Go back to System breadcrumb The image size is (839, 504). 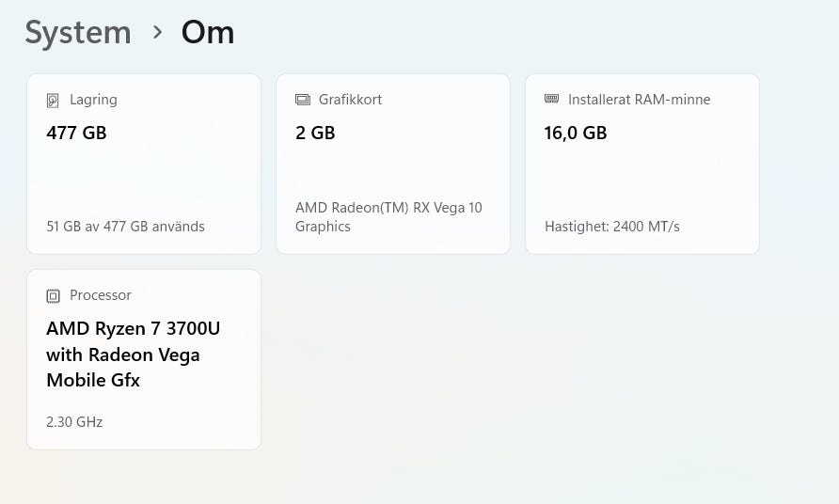click(x=78, y=33)
